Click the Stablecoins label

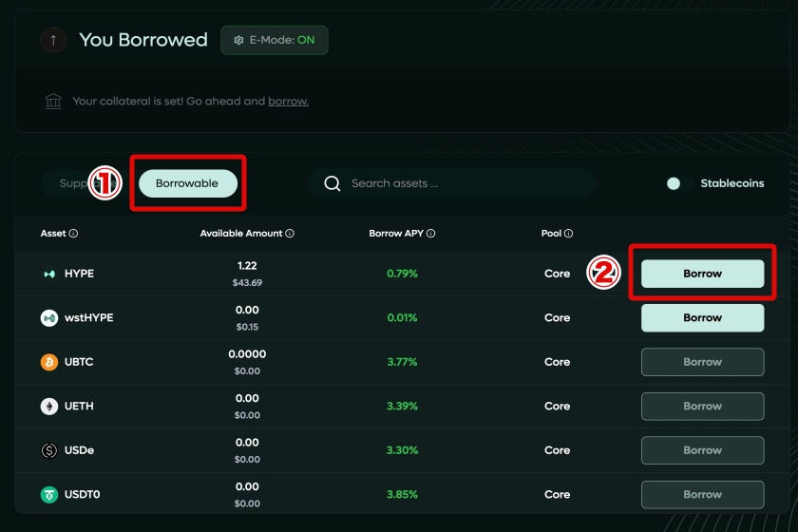[731, 183]
